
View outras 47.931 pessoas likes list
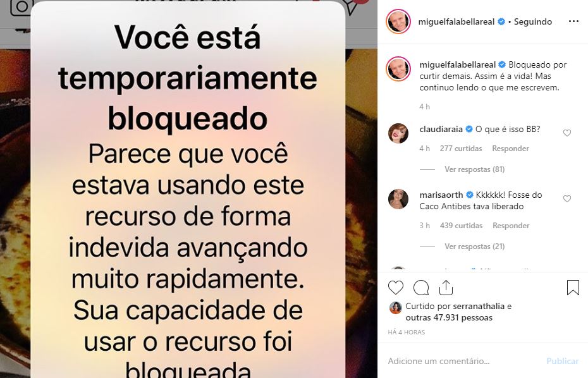click(x=449, y=317)
